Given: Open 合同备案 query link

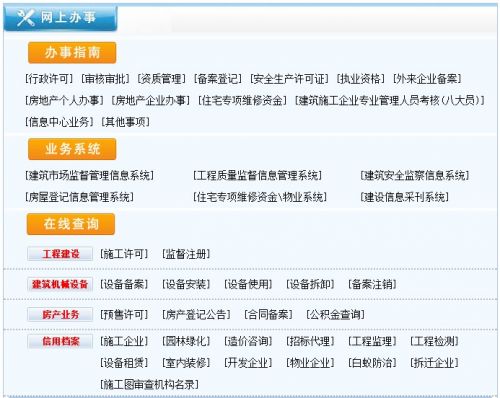Looking at the screenshot, I should click(269, 314).
